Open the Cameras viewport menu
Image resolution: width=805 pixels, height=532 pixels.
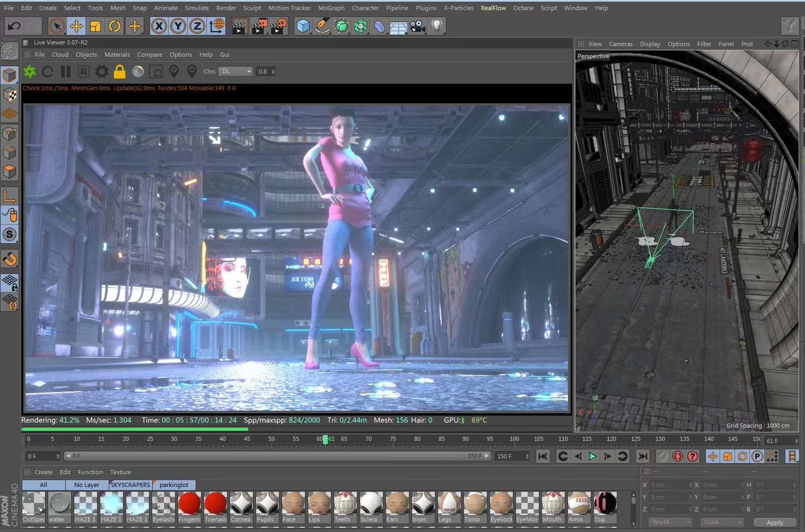pyautogui.click(x=620, y=44)
